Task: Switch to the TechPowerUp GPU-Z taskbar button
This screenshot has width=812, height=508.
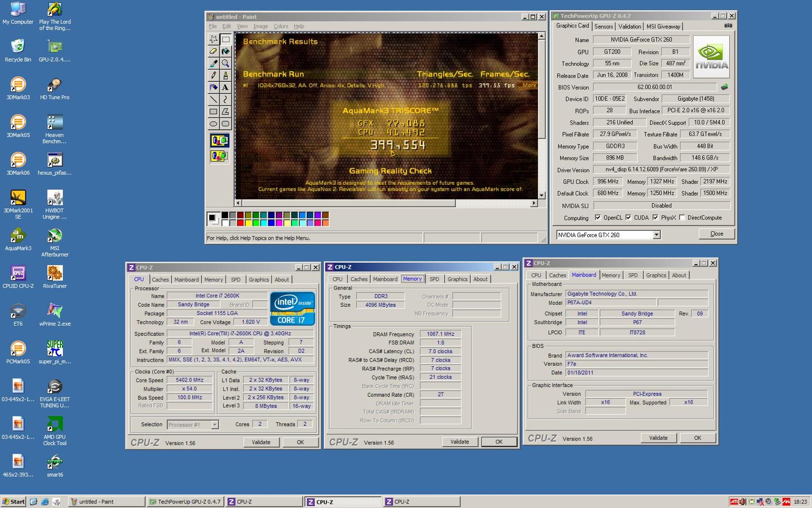Action: coord(185,501)
